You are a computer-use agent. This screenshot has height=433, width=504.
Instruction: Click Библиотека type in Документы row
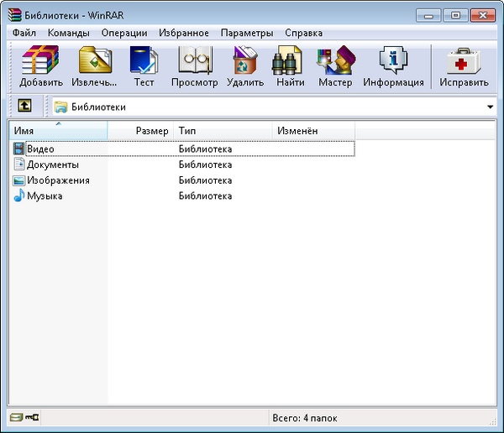[205, 164]
